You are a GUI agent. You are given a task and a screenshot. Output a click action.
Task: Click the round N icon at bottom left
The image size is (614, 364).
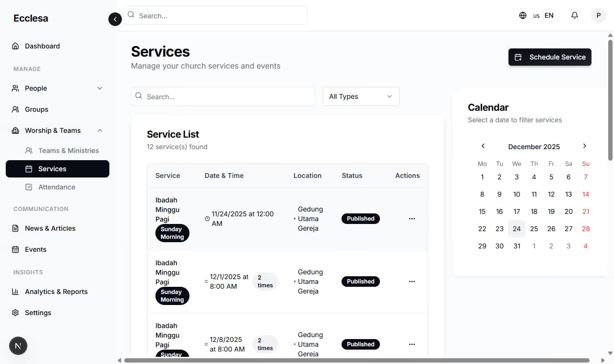[x=18, y=346]
